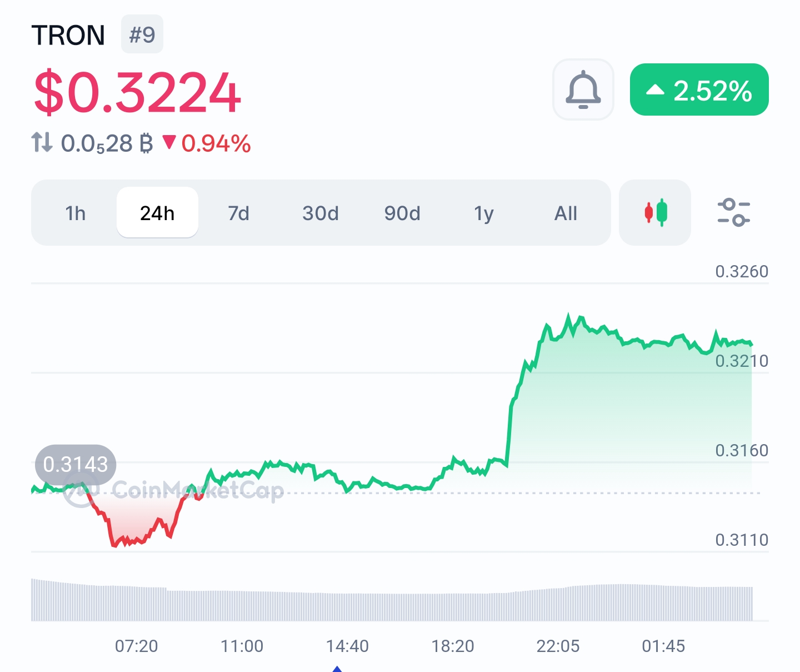800x672 pixels.
Task: Show the All time price history
Action: coord(566,213)
